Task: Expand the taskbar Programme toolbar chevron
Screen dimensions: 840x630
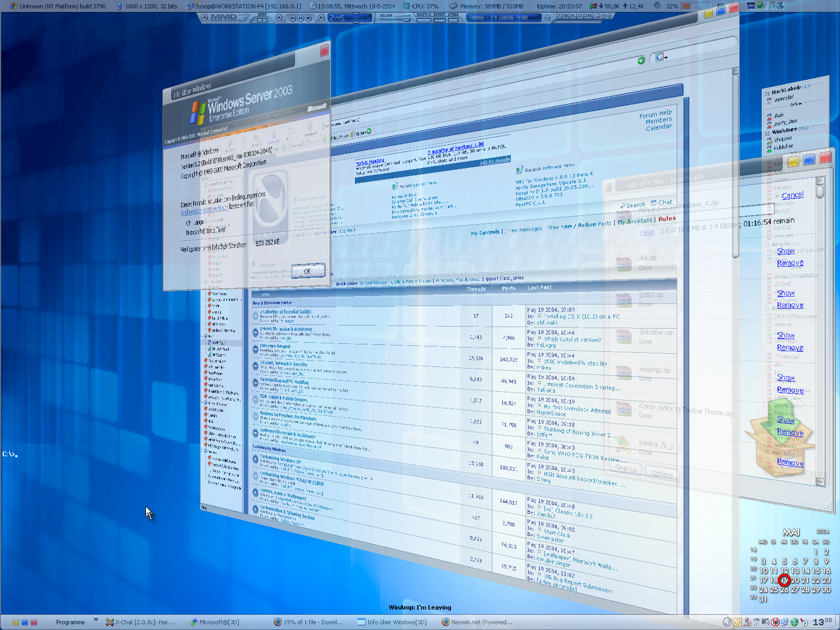Action: point(96,620)
